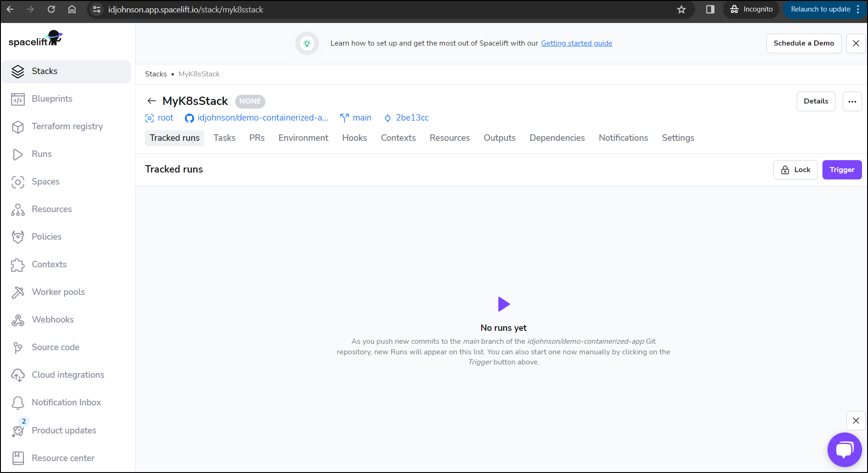Click the site info icon in address bar
The height and width of the screenshot is (473, 868).
(97, 9)
